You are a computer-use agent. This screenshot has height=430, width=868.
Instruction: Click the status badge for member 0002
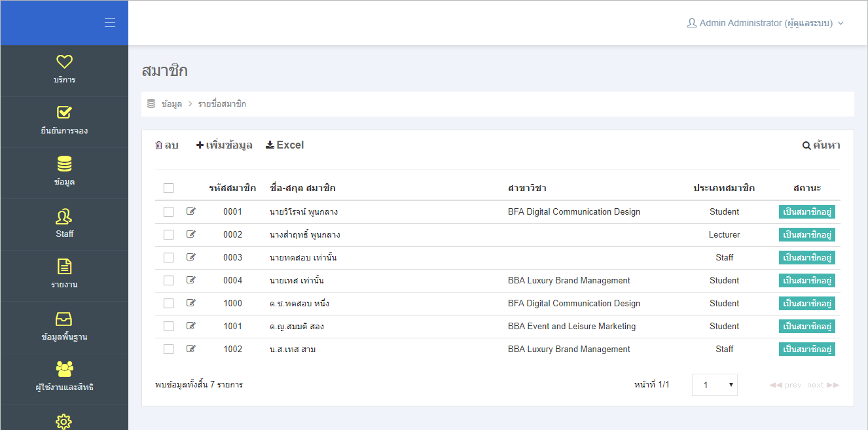807,235
